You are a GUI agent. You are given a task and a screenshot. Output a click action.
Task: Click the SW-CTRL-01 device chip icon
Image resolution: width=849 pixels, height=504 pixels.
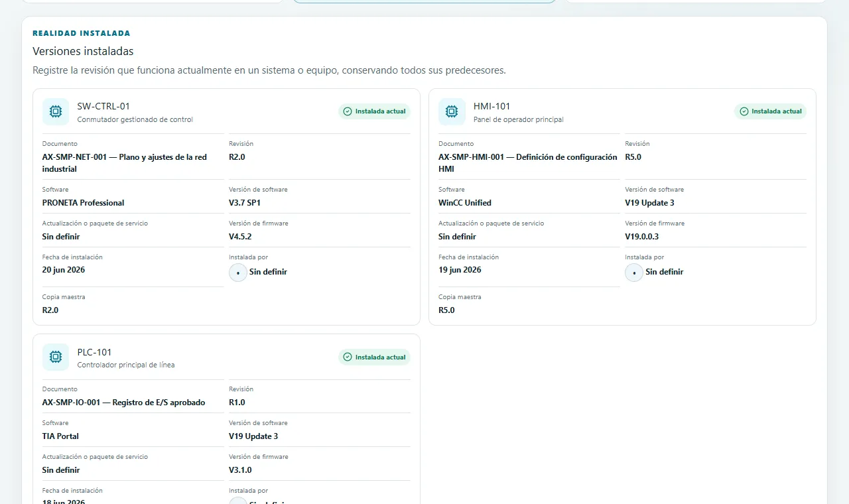coord(56,111)
